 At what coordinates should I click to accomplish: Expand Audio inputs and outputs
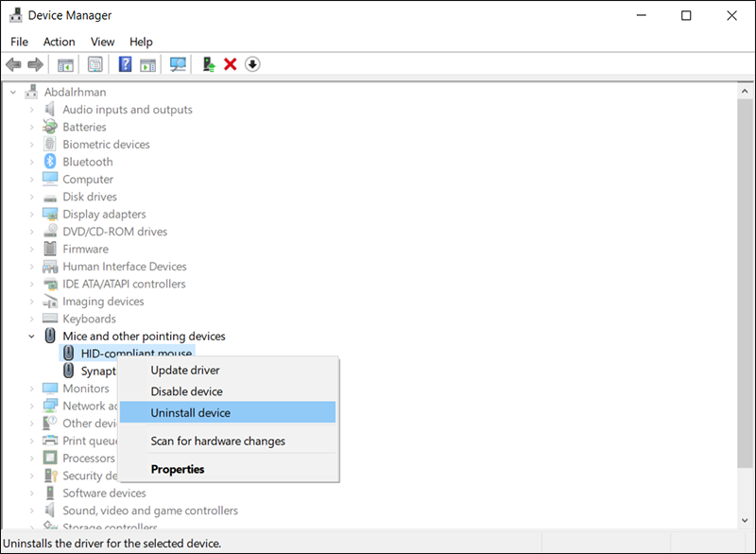(32, 110)
